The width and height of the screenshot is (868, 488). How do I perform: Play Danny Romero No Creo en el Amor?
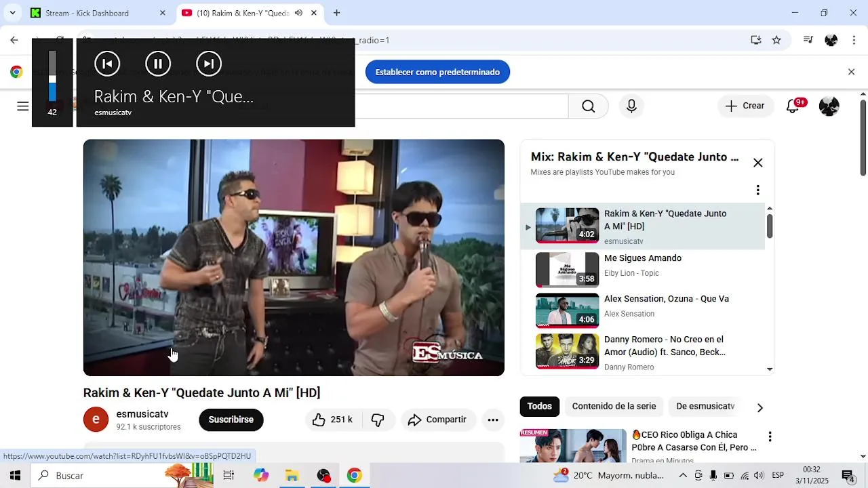(x=643, y=351)
